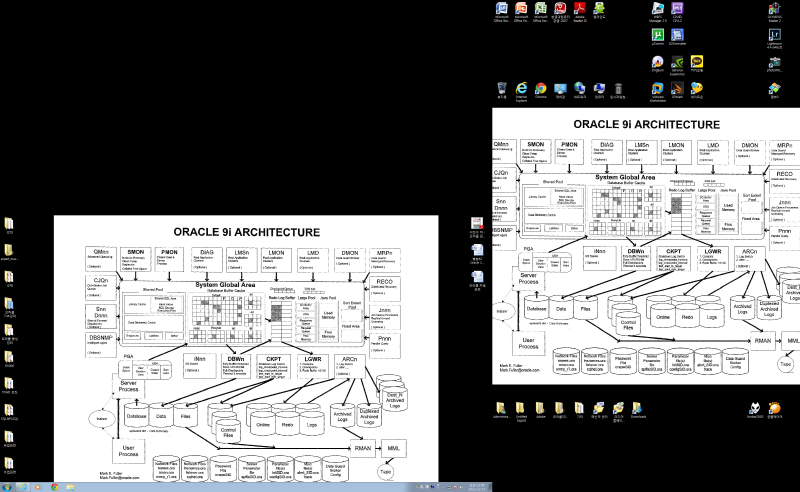Open the Administrator user folder
The height and width of the screenshot is (492, 800).
click(x=502, y=410)
